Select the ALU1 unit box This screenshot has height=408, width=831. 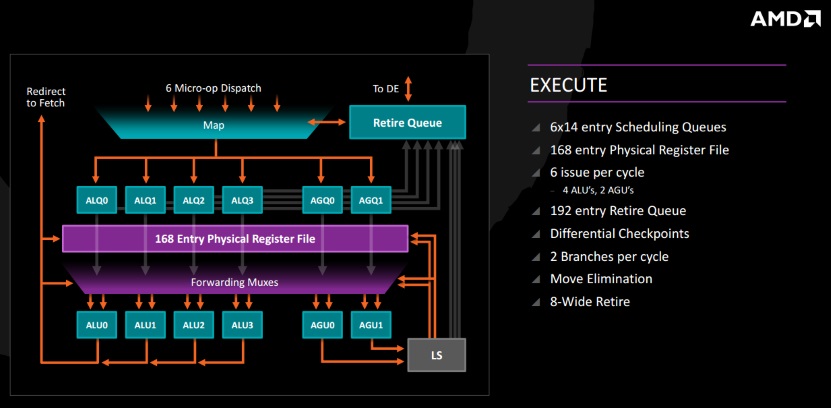click(x=145, y=325)
